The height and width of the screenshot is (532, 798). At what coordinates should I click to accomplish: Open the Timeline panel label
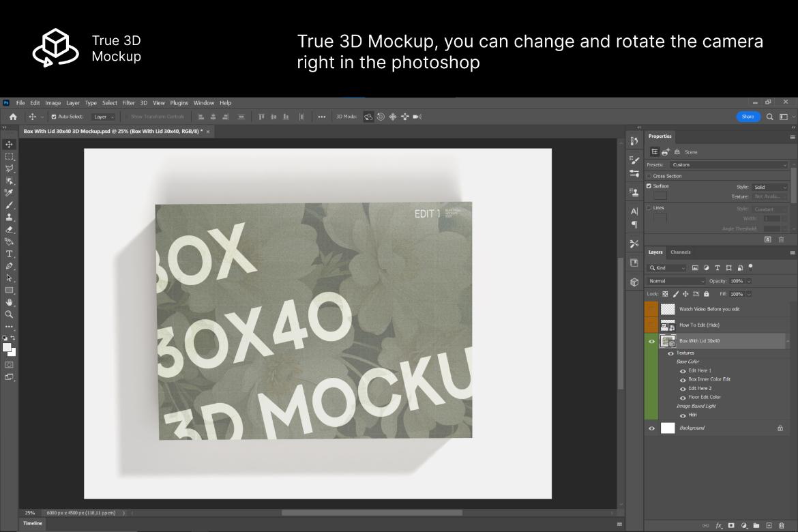33,523
